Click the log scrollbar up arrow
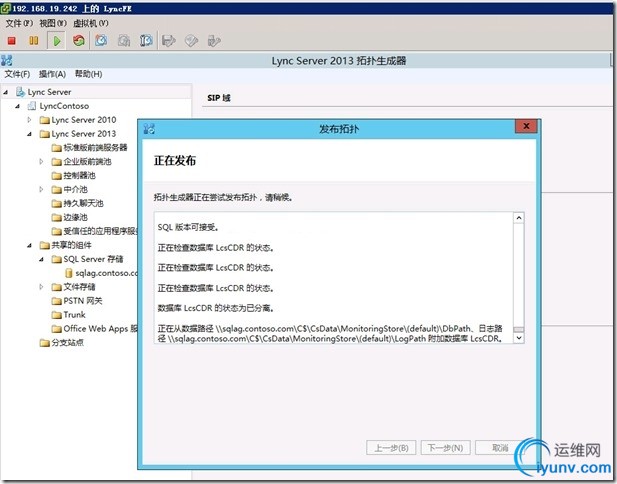The image size is (617, 484). pyautogui.click(x=519, y=218)
